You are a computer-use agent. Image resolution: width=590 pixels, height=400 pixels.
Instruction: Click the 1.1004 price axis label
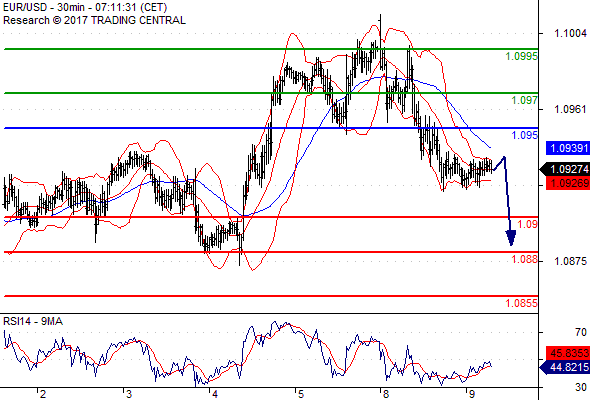[570, 33]
